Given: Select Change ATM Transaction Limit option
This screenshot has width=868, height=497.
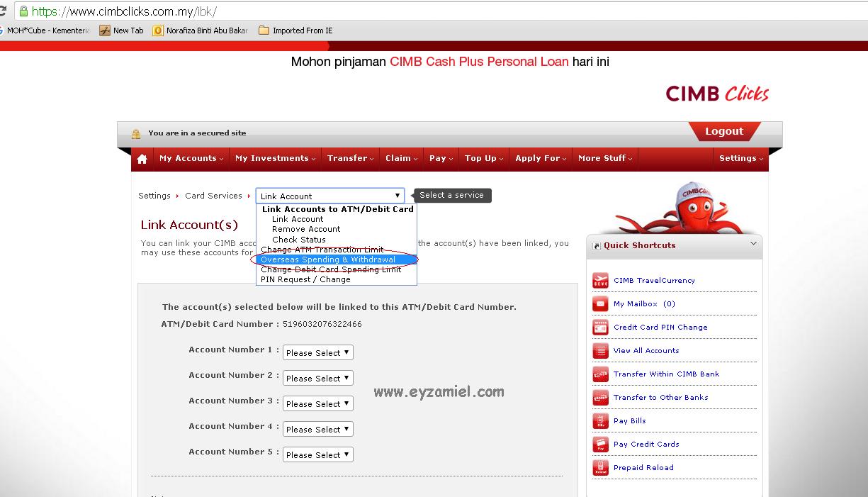Looking at the screenshot, I should 322,250.
